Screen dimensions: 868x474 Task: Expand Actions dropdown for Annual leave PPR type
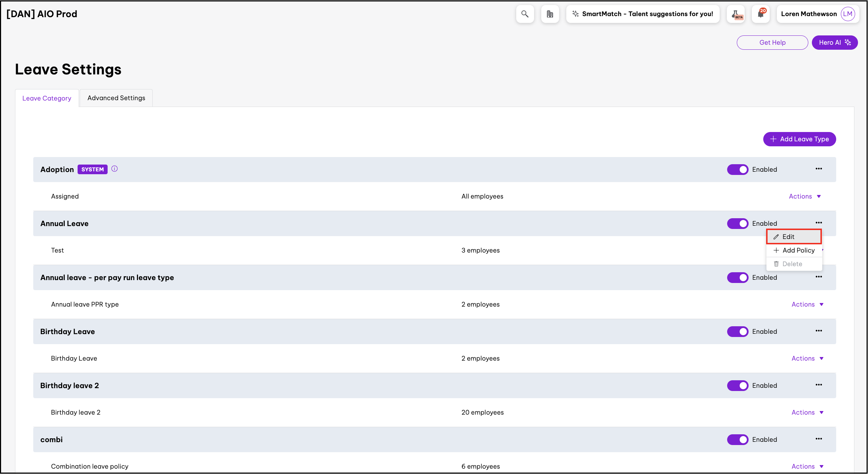tap(807, 304)
